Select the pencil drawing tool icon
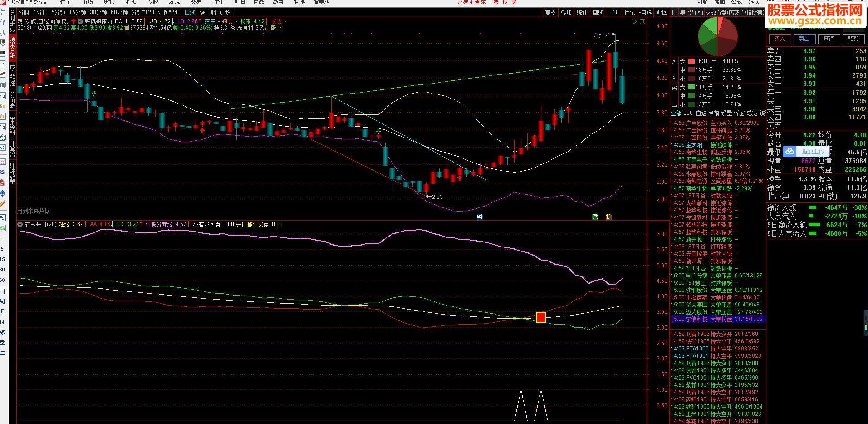Viewport: 868px width, 424px height. click(4, 204)
